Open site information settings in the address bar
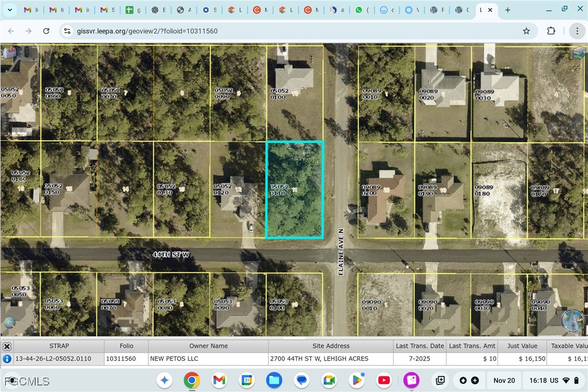Viewport: 588px width, 392px height. point(67,31)
